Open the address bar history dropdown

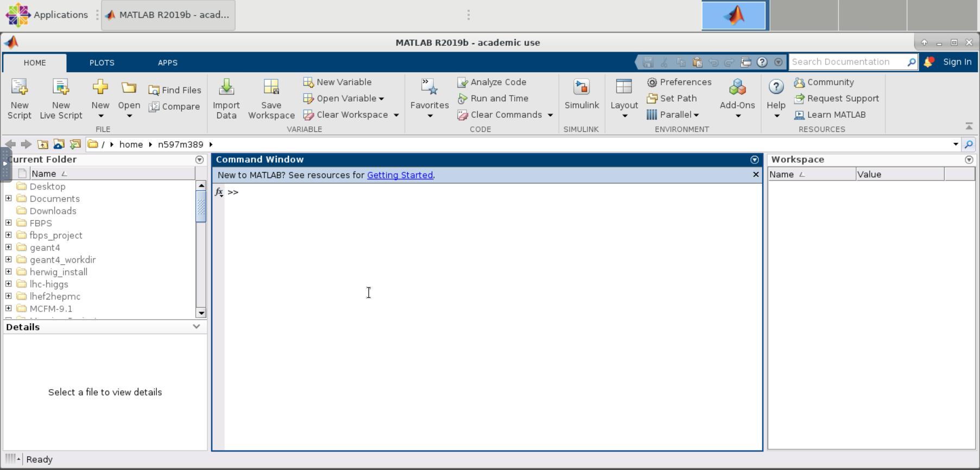tap(955, 144)
